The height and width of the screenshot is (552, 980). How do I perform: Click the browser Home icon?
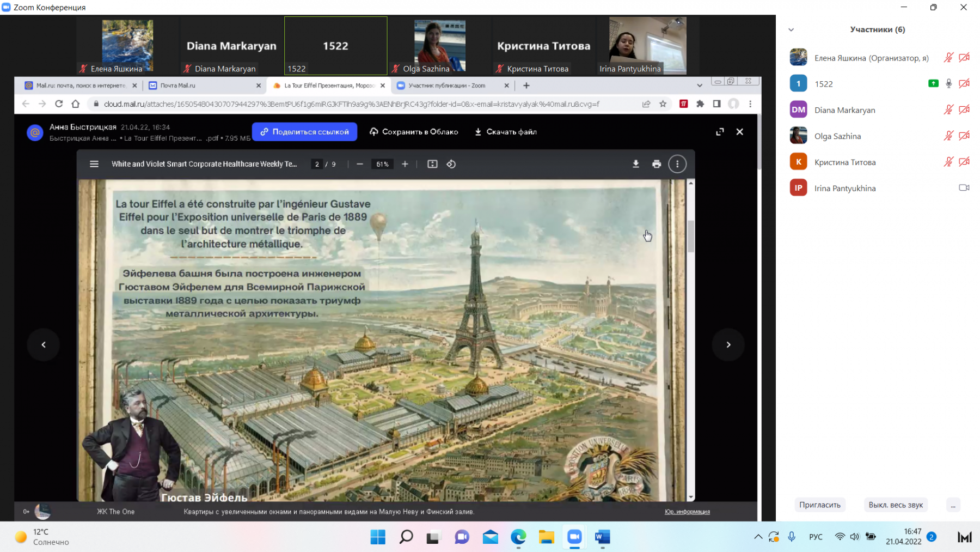coord(76,104)
